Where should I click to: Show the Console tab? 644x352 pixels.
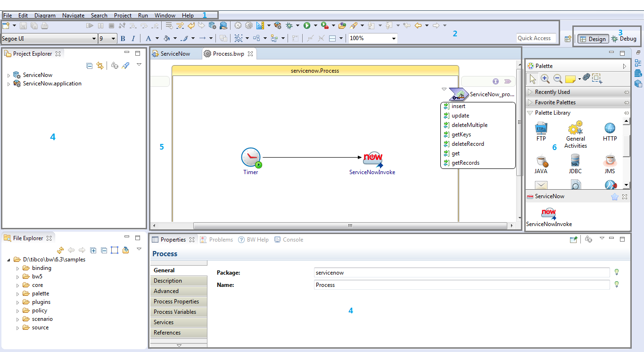289,240
